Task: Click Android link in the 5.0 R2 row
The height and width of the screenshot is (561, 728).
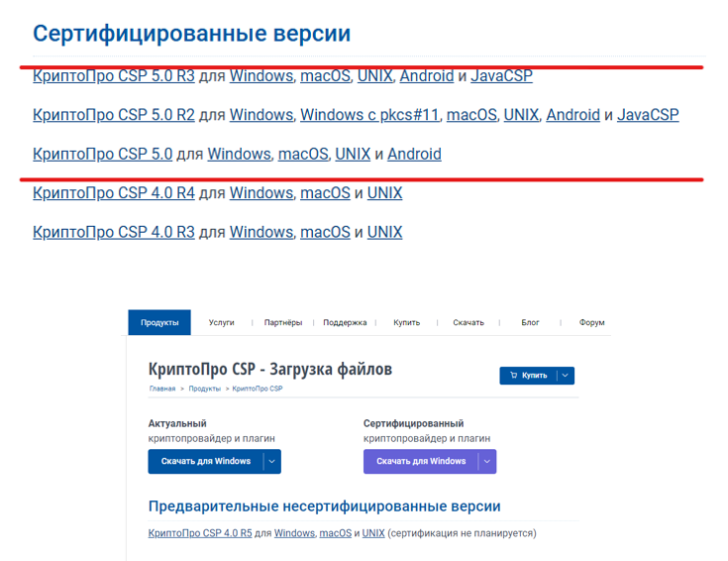Action: coord(572,115)
